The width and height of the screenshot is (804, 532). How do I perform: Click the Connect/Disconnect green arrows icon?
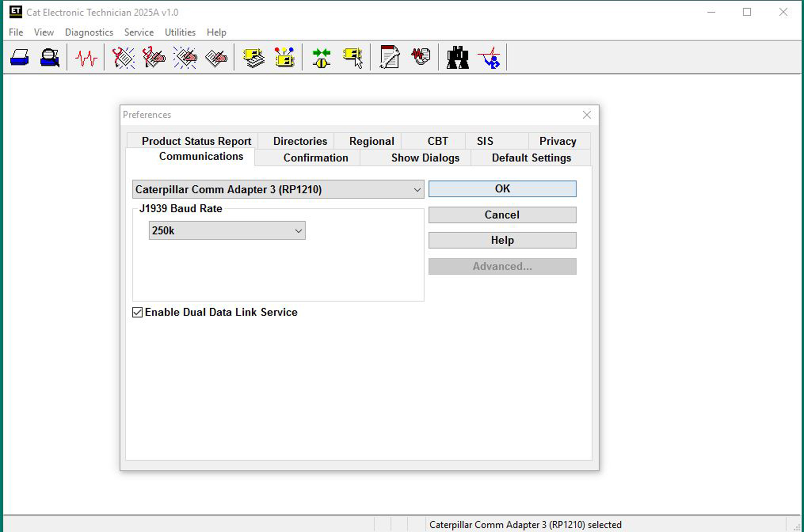pyautogui.click(x=321, y=57)
